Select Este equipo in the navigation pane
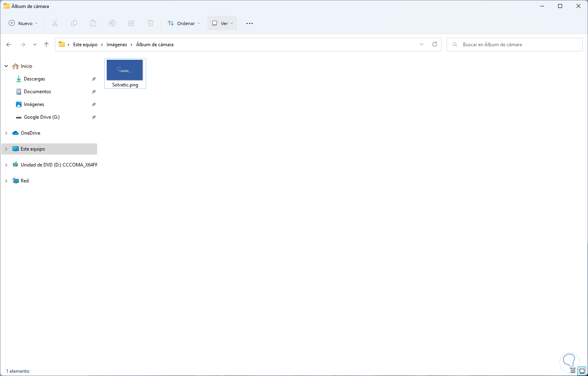This screenshot has height=376, width=588. (49, 149)
